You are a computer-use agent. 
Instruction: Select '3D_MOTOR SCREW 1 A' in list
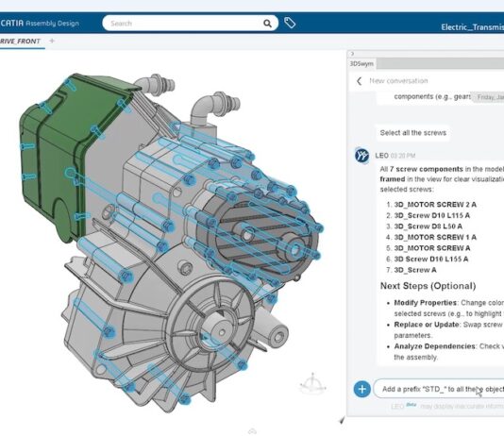[x=435, y=238]
